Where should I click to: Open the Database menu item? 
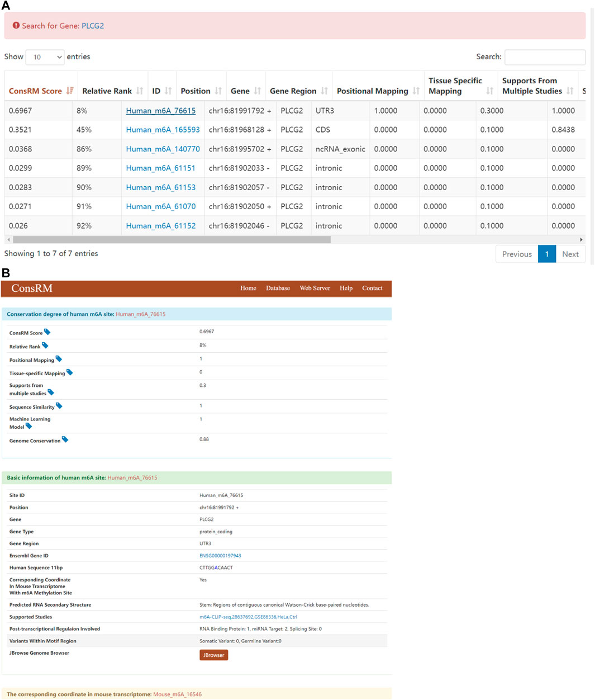pos(278,288)
